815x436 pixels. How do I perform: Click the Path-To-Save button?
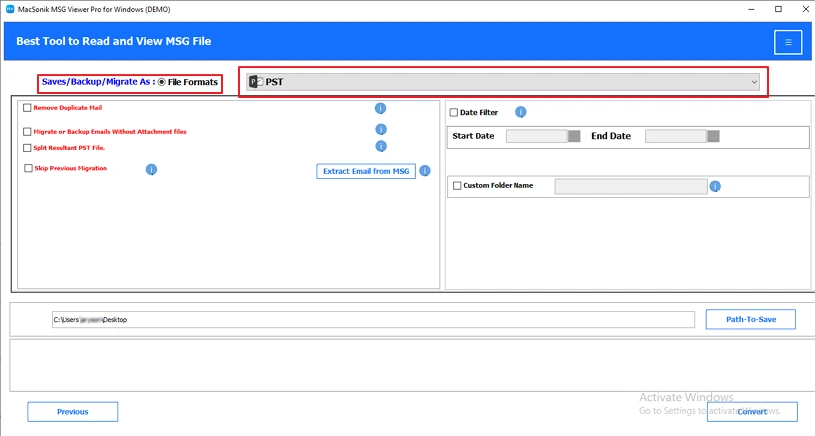tap(751, 319)
